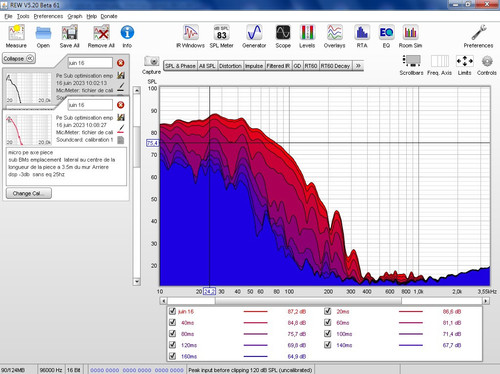Image resolution: width=500 pixels, height=374 pixels.
Task: Open the EQ window
Action: (386, 36)
